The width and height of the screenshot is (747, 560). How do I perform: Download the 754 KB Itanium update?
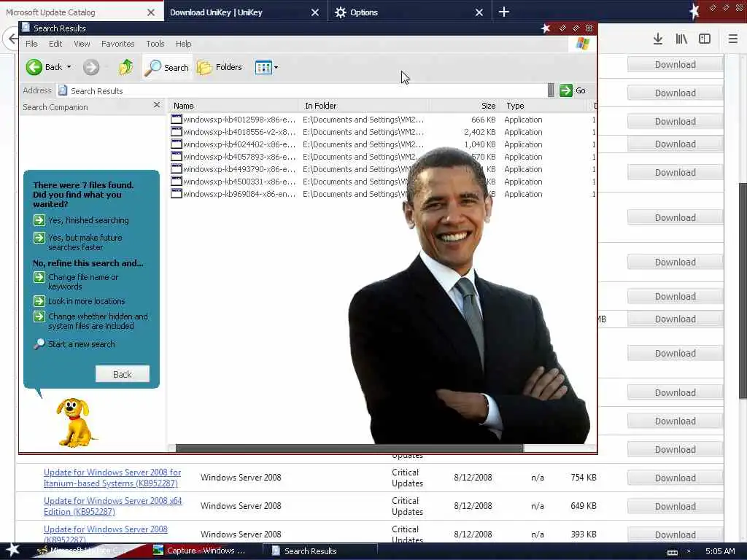click(675, 478)
